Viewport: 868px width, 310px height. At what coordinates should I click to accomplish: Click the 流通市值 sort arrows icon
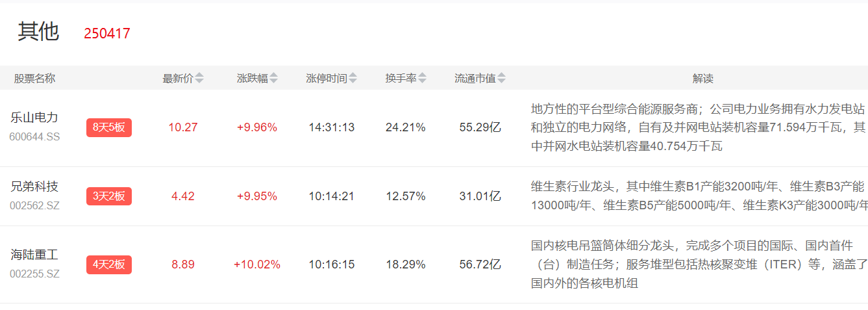[502, 79]
